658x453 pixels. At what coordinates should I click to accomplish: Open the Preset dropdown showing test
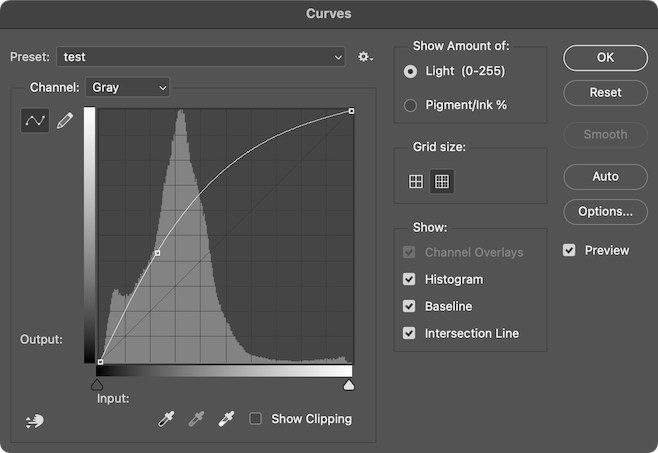point(201,57)
